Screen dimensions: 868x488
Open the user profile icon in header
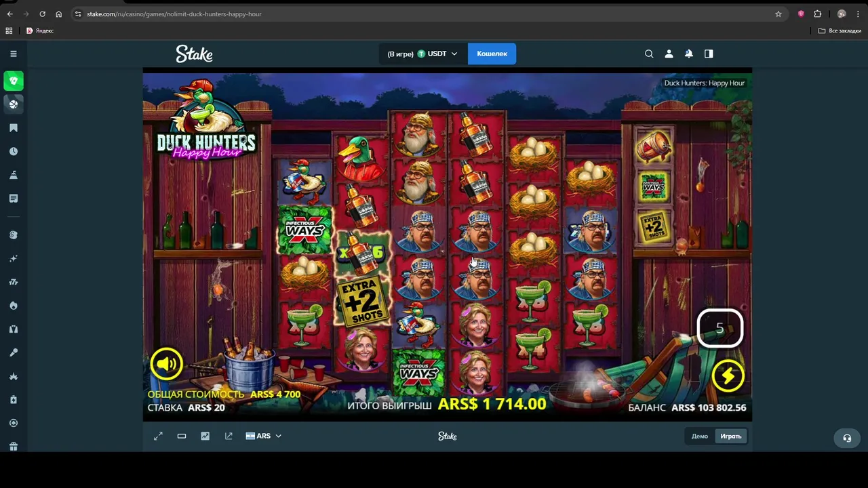click(x=669, y=54)
